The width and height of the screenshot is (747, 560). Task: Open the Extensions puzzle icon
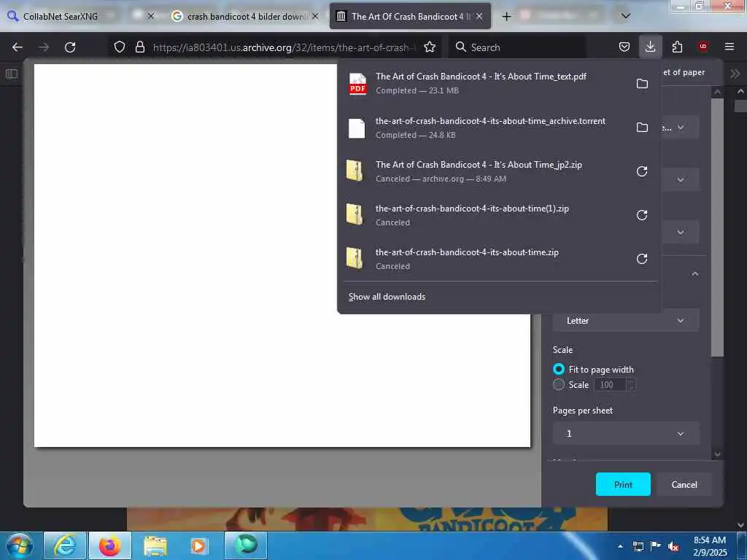pyautogui.click(x=677, y=47)
